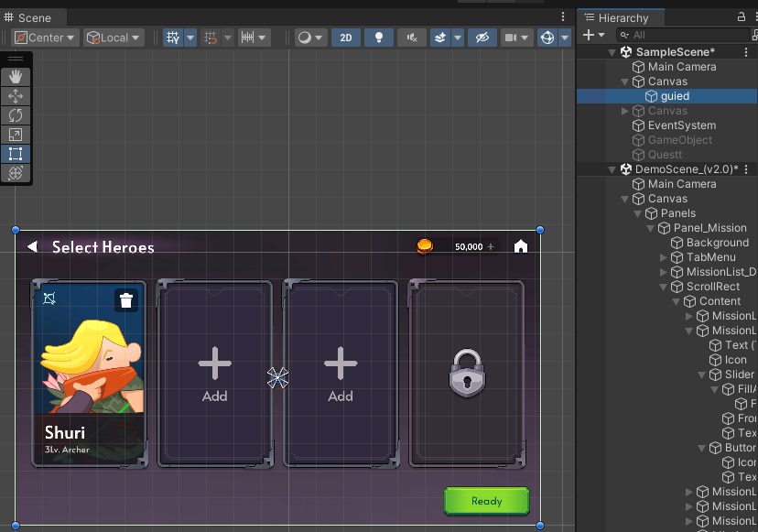Expand the greyed Canvas object
758x532 pixels.
coord(624,111)
